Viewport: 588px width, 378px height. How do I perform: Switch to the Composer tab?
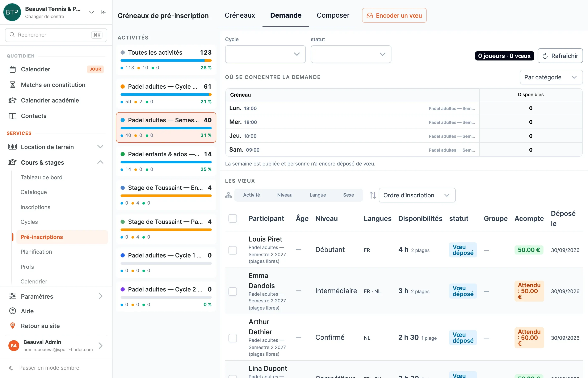(333, 16)
